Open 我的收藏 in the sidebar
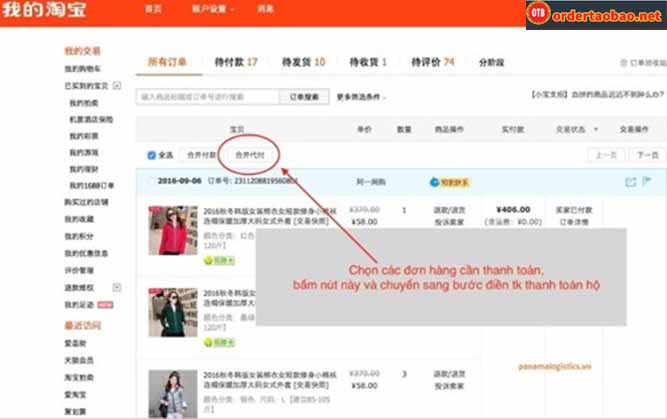Image resolution: width=667 pixels, height=419 pixels. click(x=79, y=219)
